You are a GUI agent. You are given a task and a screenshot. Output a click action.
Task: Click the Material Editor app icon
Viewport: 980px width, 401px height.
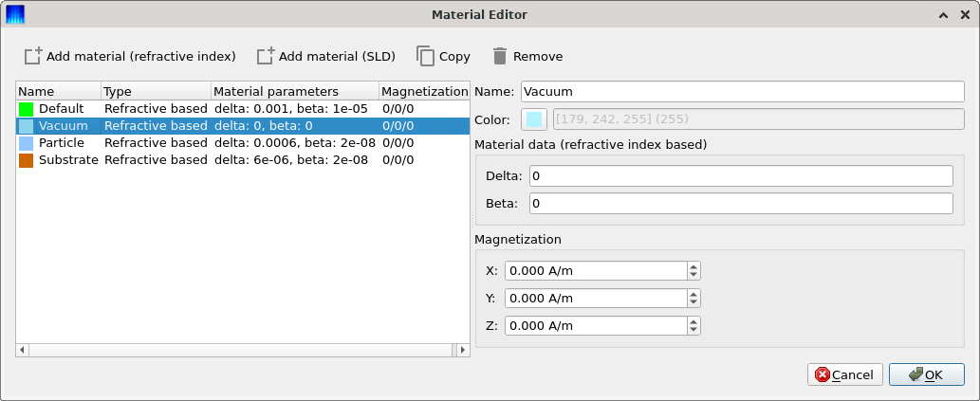pos(15,13)
